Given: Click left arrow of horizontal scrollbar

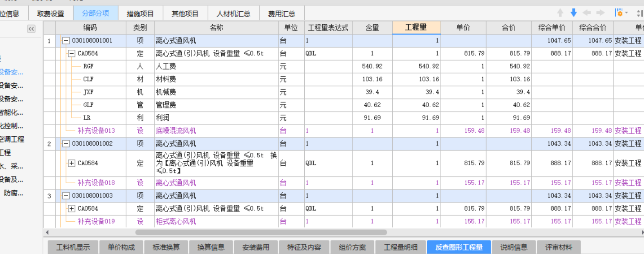Looking at the screenshot, I should coord(47,232).
